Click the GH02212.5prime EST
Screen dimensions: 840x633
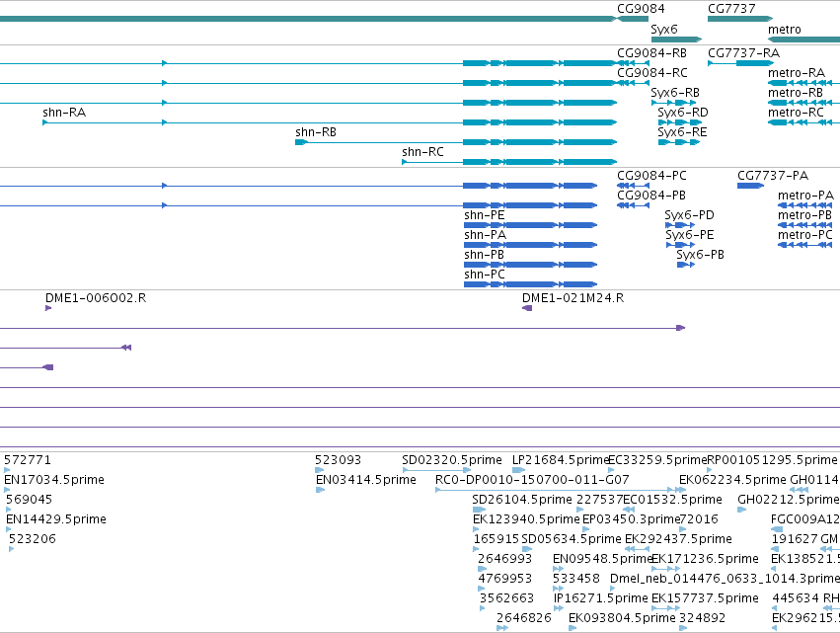click(x=741, y=510)
